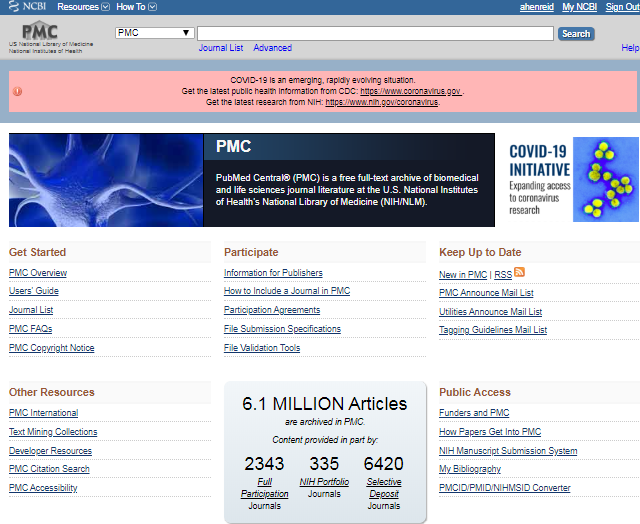
Task: Open the coronavirus.gov CDC link
Action: (x=411, y=91)
